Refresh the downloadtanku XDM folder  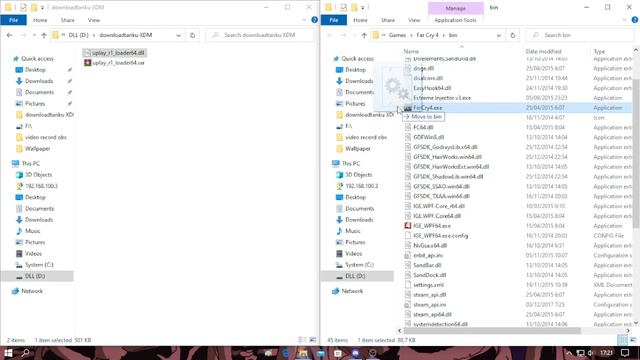pos(192,36)
